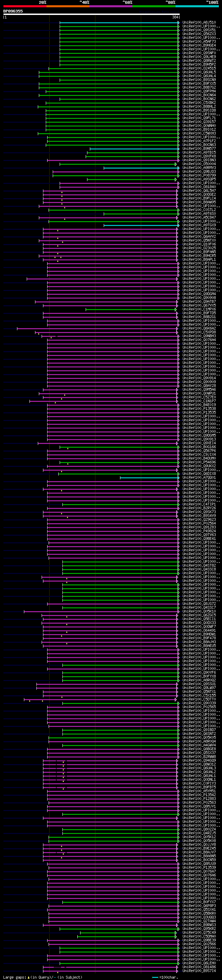Click hit label UniRef100_A9RMV3
This screenshot has width=222, height=980.
[199, 168]
